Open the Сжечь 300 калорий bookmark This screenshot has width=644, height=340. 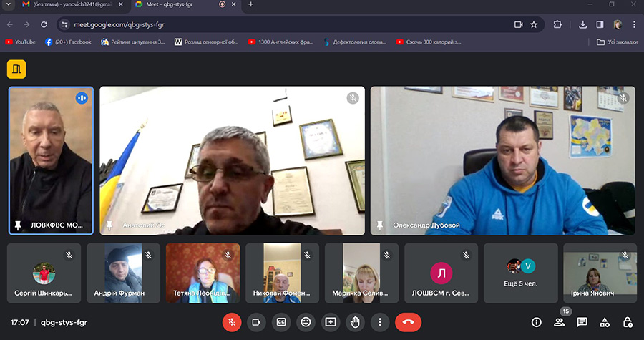429,42
